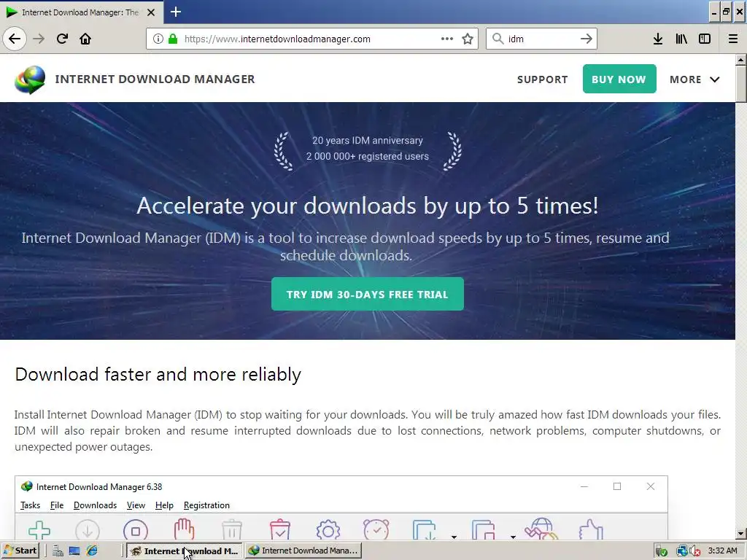Open the Windows Start menu
747x560 pixels.
tap(20, 551)
